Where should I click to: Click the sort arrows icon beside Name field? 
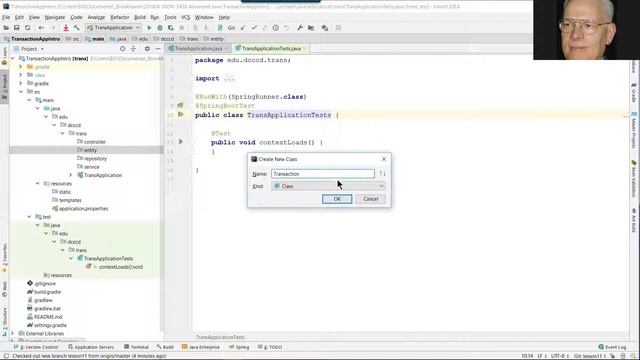tap(382, 173)
